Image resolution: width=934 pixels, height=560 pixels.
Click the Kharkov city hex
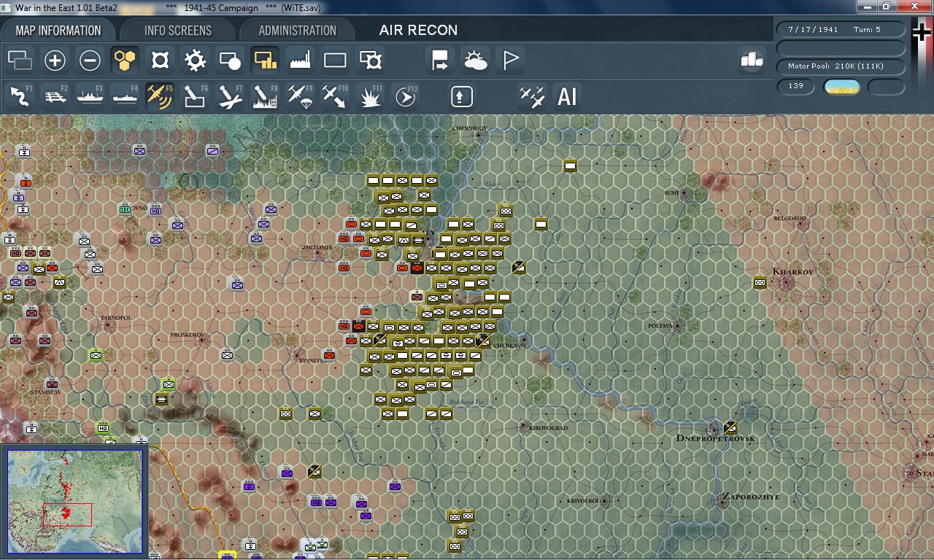pyautogui.click(x=788, y=283)
